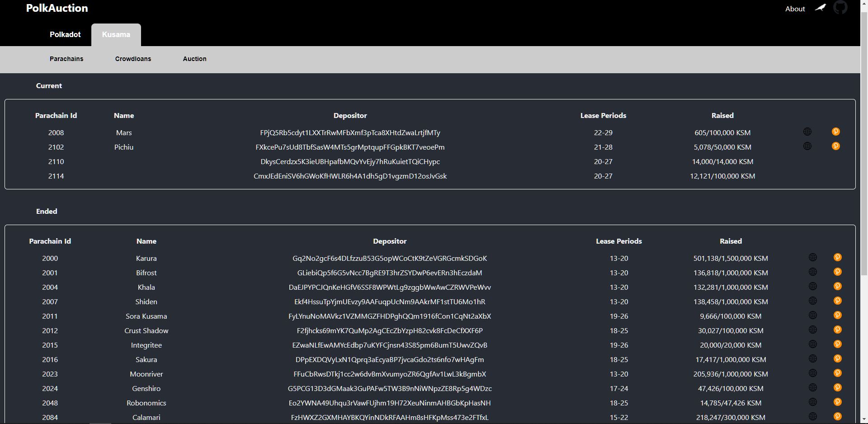868x424 pixels.
Task: Click Mars depositor address FPjQ5Rb5cdyt1...
Action: (x=350, y=133)
